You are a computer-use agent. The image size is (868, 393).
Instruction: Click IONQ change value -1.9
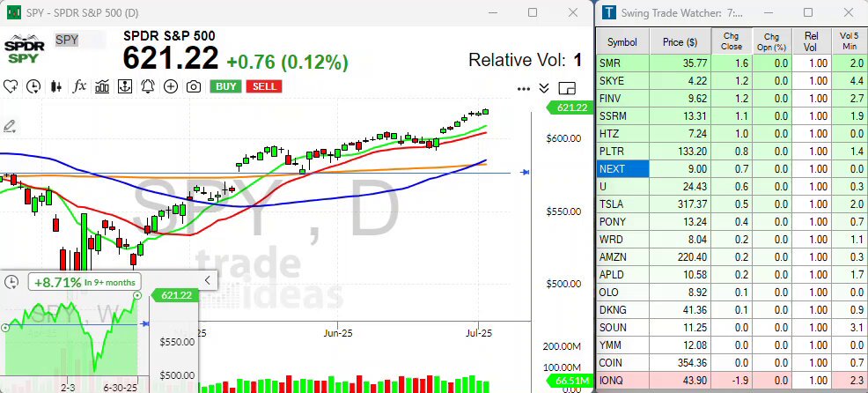(x=732, y=381)
